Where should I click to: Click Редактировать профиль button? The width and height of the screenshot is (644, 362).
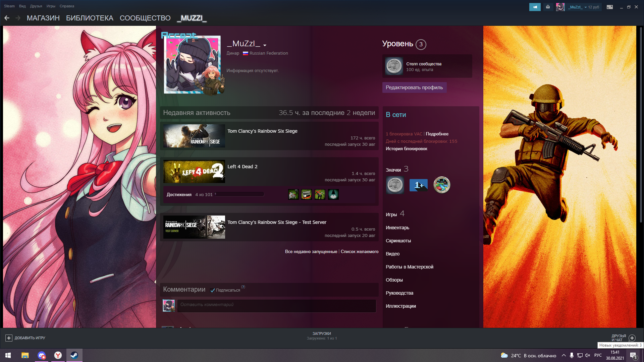point(414,87)
